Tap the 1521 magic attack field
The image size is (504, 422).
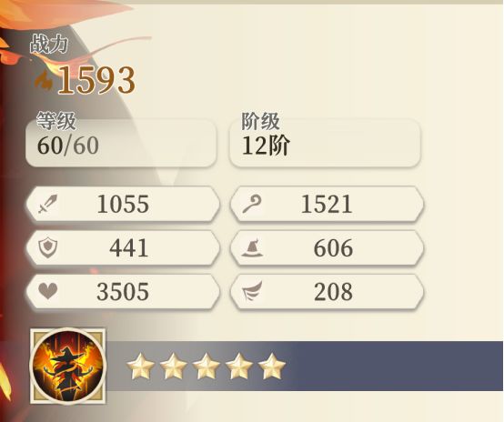click(327, 204)
